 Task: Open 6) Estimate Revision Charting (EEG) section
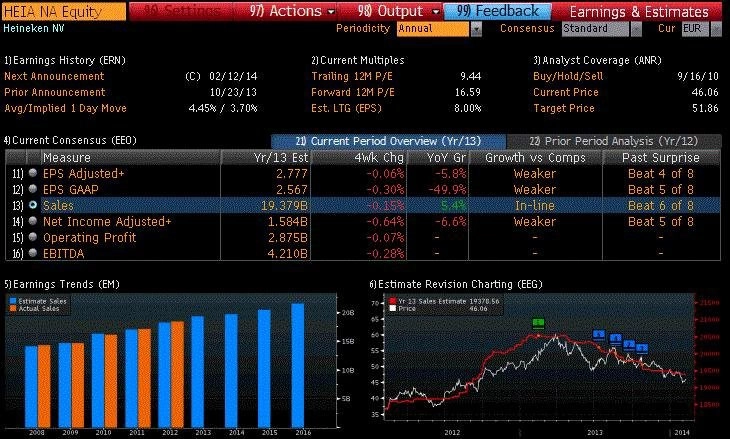456,284
